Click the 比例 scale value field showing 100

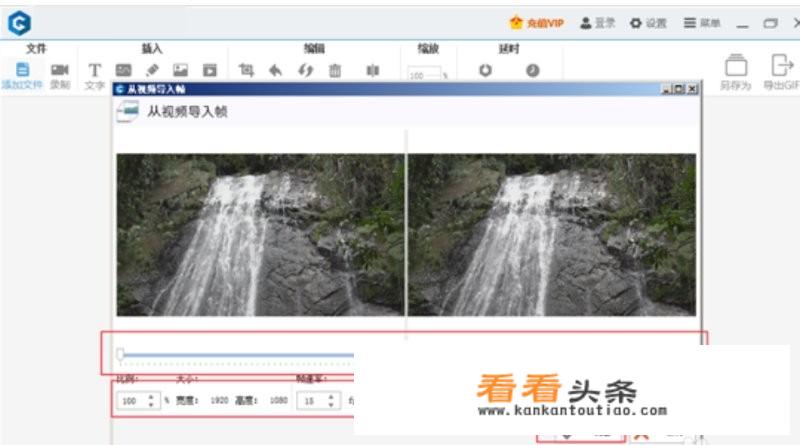click(132, 401)
